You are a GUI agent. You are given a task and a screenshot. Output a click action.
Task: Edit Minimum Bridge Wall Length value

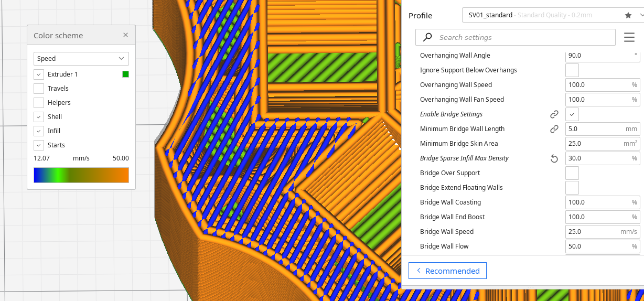(x=603, y=129)
